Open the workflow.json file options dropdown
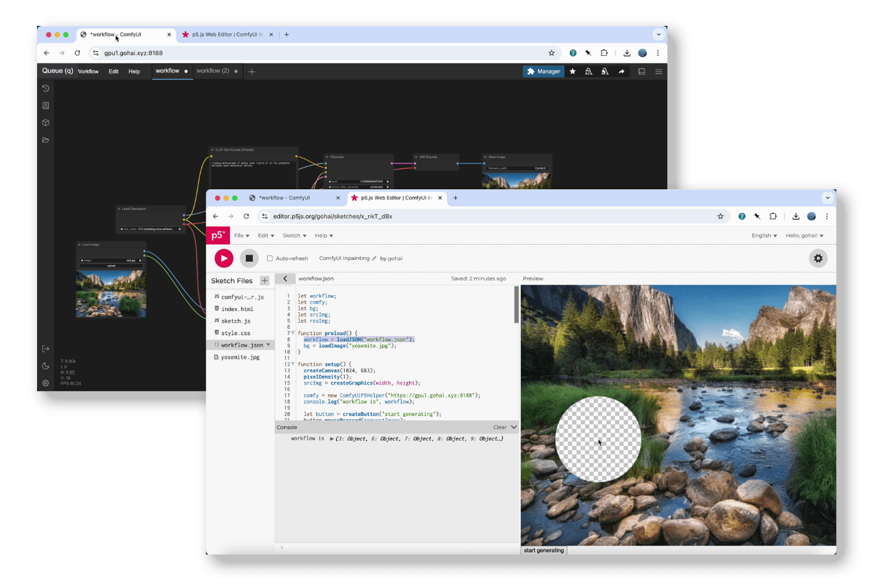 [269, 345]
